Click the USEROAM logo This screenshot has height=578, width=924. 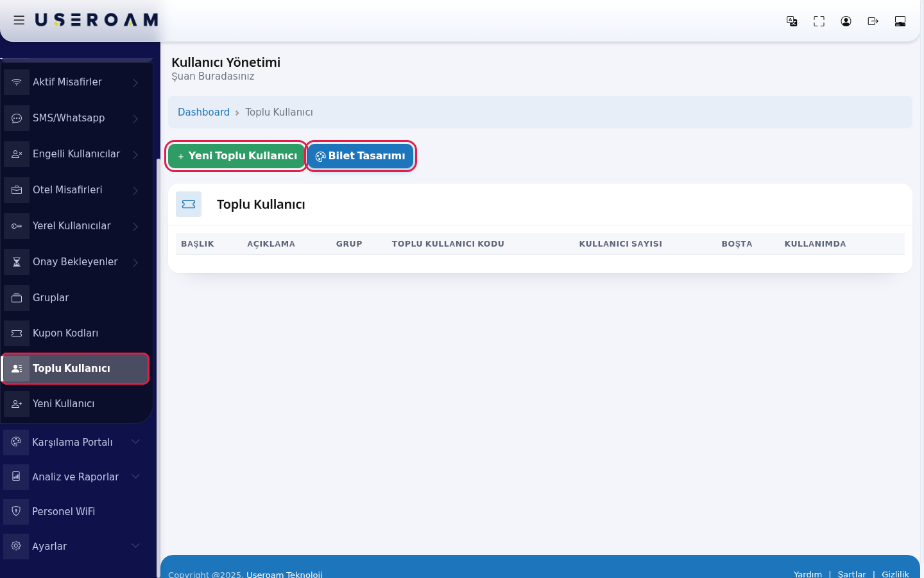(x=96, y=21)
